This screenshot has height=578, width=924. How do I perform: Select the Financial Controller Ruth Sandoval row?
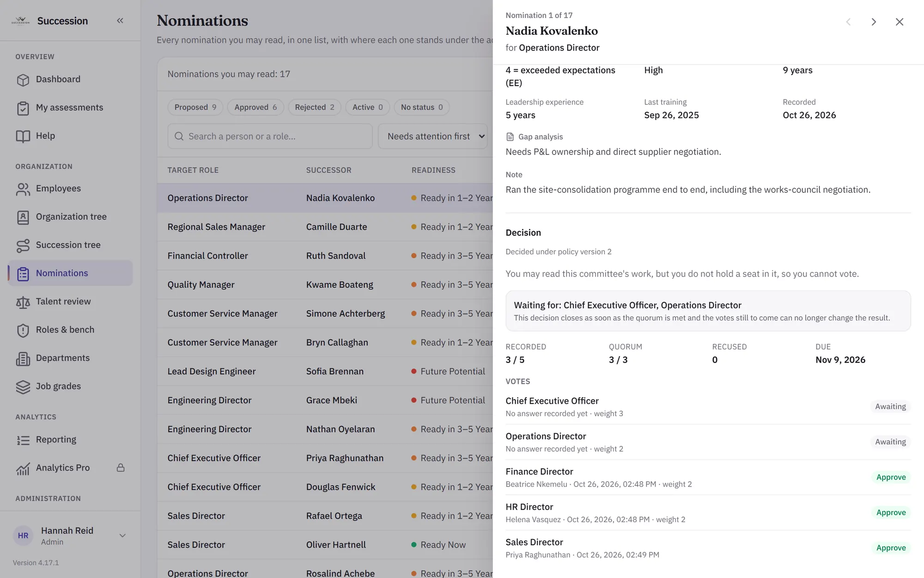click(325, 256)
